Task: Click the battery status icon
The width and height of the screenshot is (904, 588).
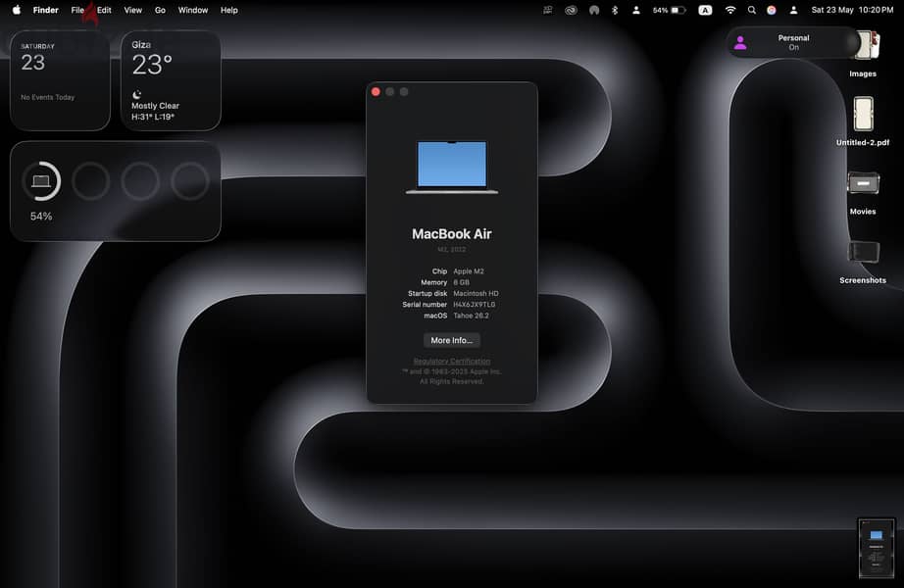Action: pos(678,10)
